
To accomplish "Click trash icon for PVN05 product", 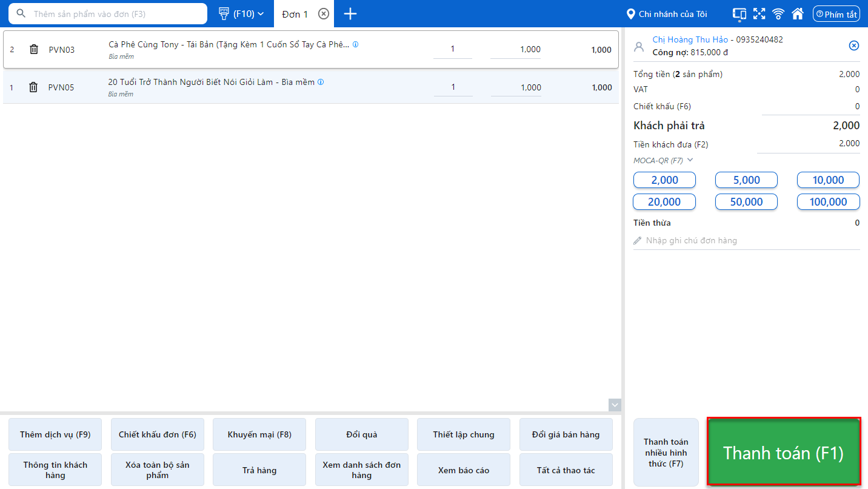I will tap(33, 87).
